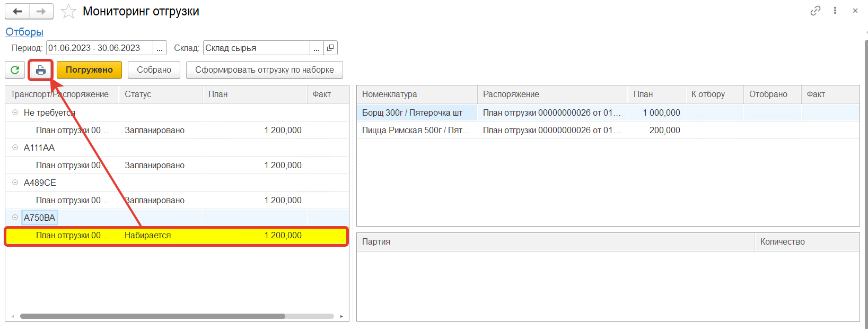Screen dimensions: 868x329
Task: Open warehouse record with Склад open icon
Action: pos(330,48)
